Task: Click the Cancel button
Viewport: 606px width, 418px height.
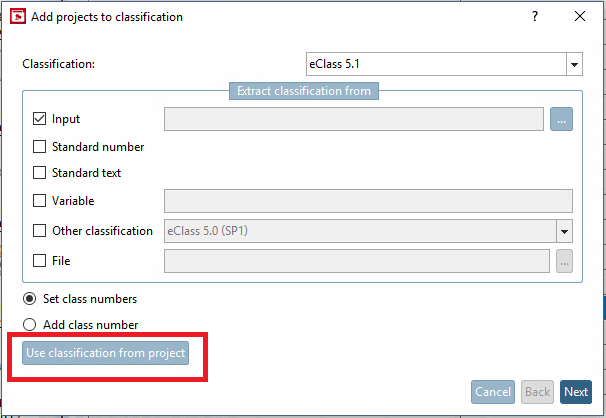Action: coord(493,392)
